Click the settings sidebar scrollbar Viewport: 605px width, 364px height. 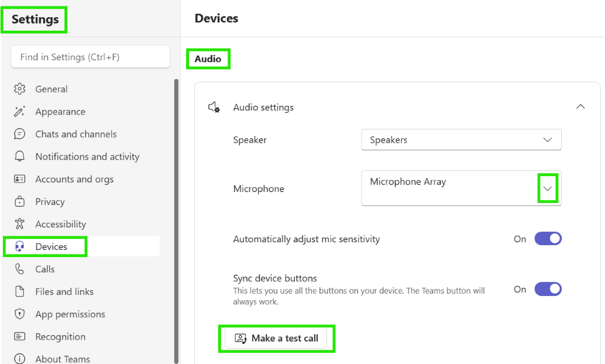tap(176, 221)
